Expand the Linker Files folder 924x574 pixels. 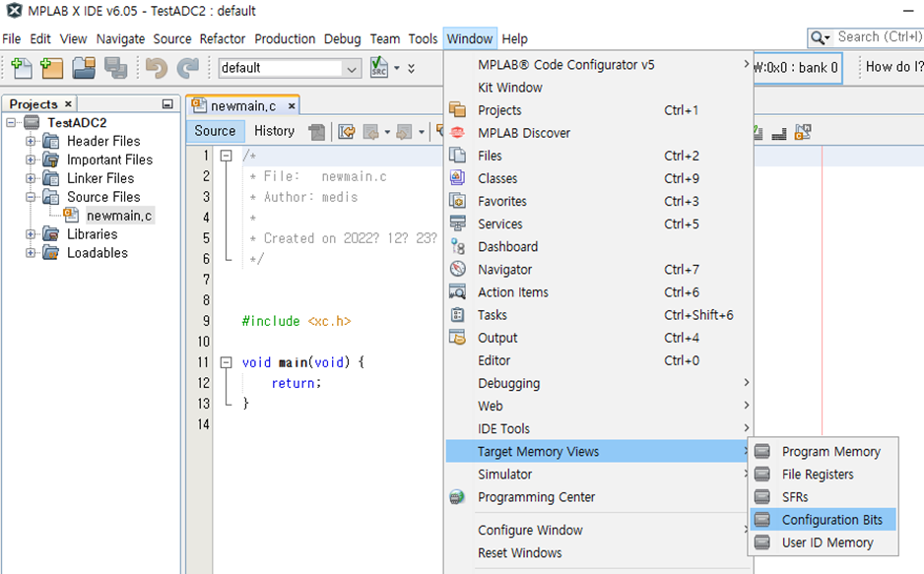point(31,178)
